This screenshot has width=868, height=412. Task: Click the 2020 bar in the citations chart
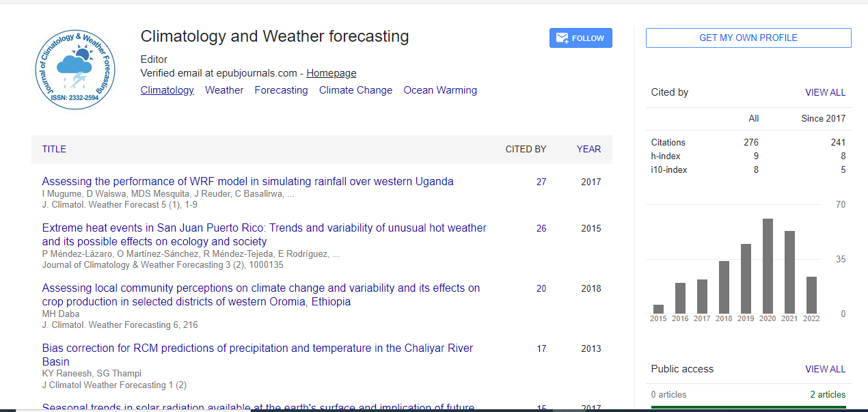[x=768, y=266]
